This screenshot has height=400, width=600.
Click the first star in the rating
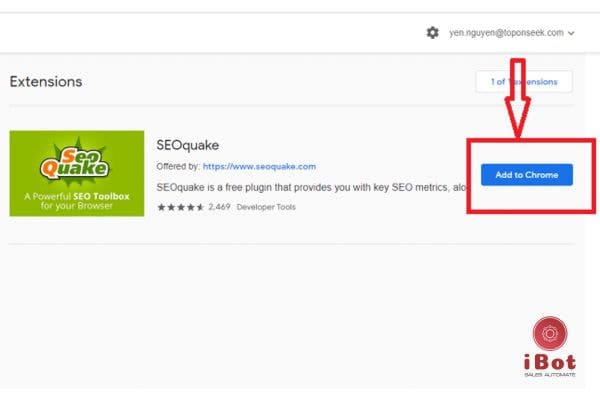pyautogui.click(x=161, y=207)
